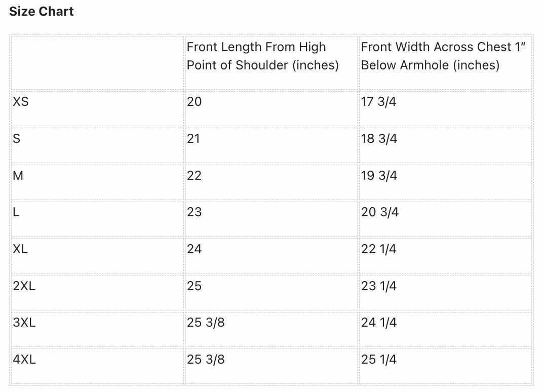Select the M size row label
Viewport: 543px width, 392px height.
point(18,176)
